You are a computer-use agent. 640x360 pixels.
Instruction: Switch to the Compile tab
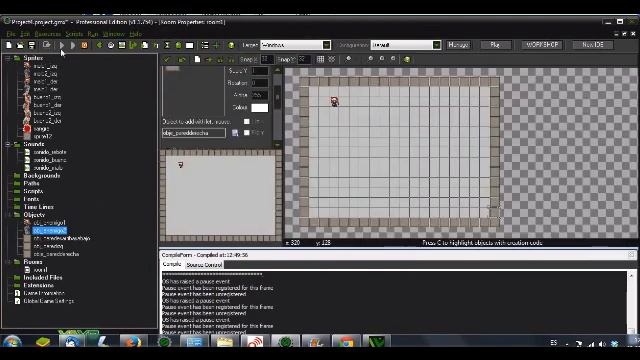pos(172,264)
